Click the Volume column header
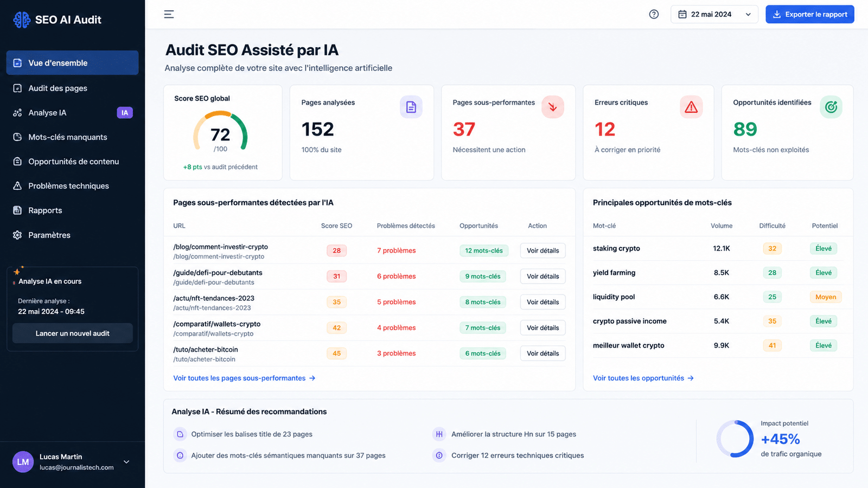Viewport: 868px width, 488px height. pos(722,226)
